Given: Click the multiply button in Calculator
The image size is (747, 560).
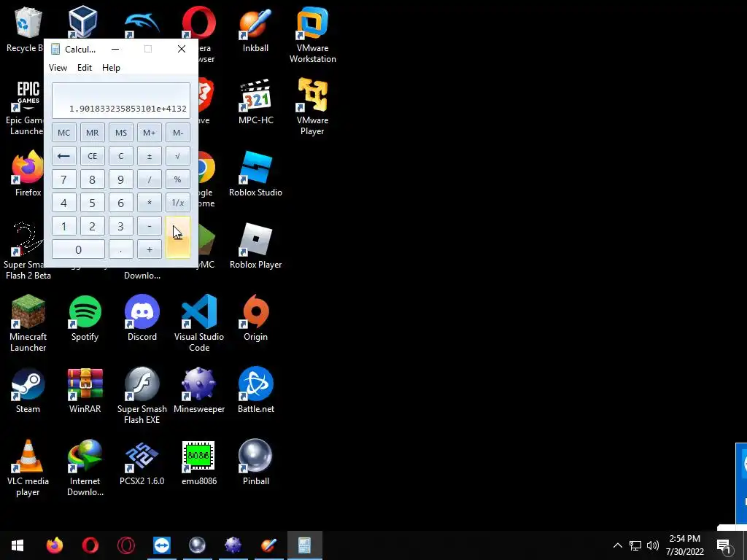Looking at the screenshot, I should tap(149, 203).
